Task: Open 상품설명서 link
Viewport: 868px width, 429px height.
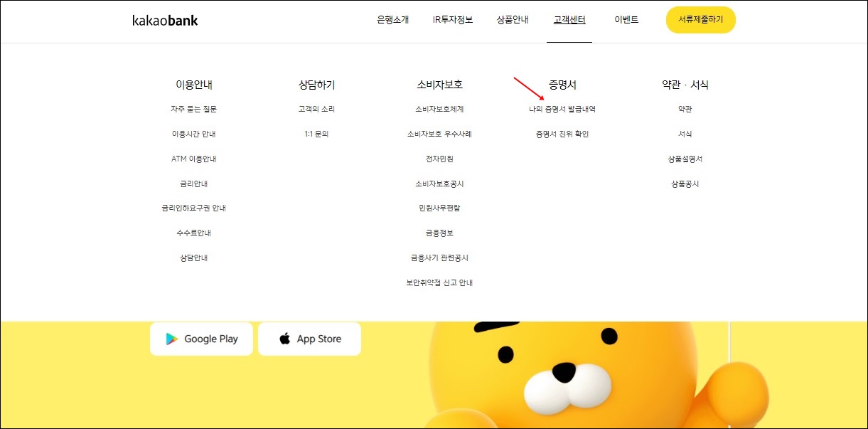Action: coord(685,159)
